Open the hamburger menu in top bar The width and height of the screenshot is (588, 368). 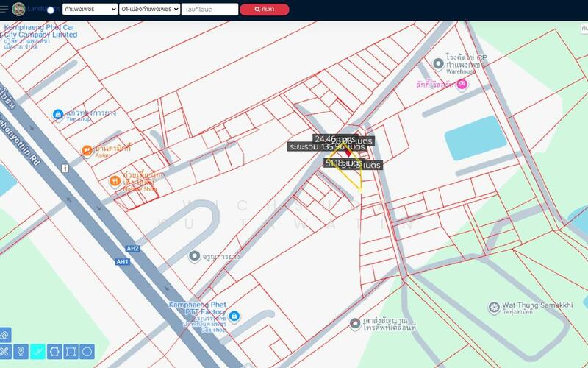click(x=4, y=9)
